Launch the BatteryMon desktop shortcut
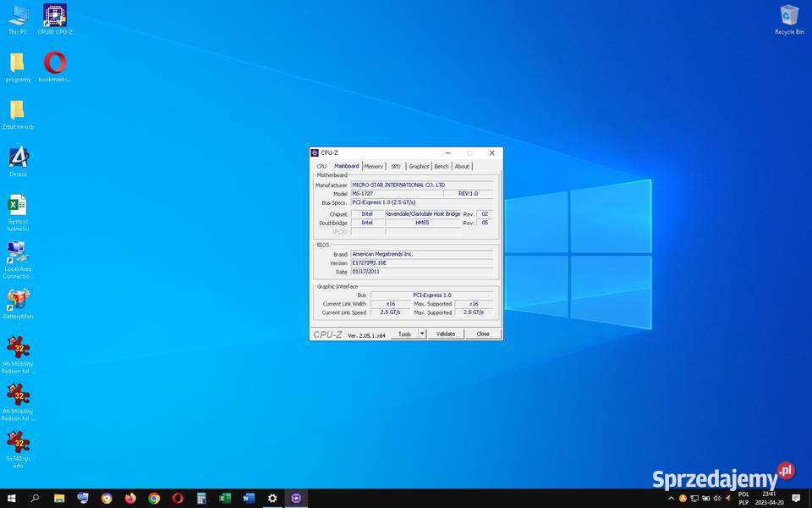This screenshot has width=812, height=508. click(x=18, y=304)
